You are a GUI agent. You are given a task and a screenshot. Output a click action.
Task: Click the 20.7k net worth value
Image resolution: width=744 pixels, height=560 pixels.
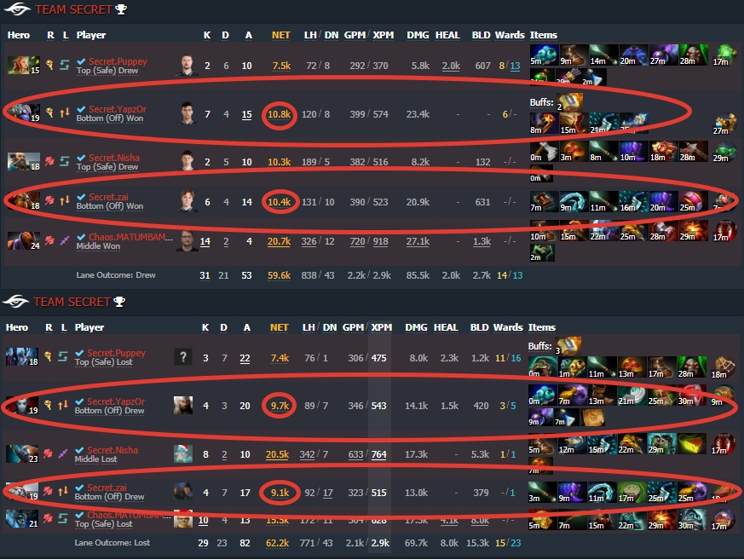click(279, 241)
